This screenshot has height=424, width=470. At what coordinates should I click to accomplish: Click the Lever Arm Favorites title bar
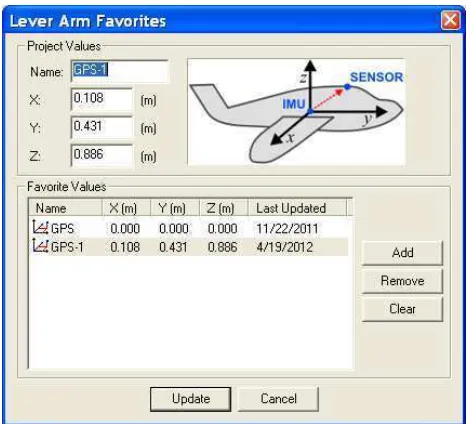233,20
